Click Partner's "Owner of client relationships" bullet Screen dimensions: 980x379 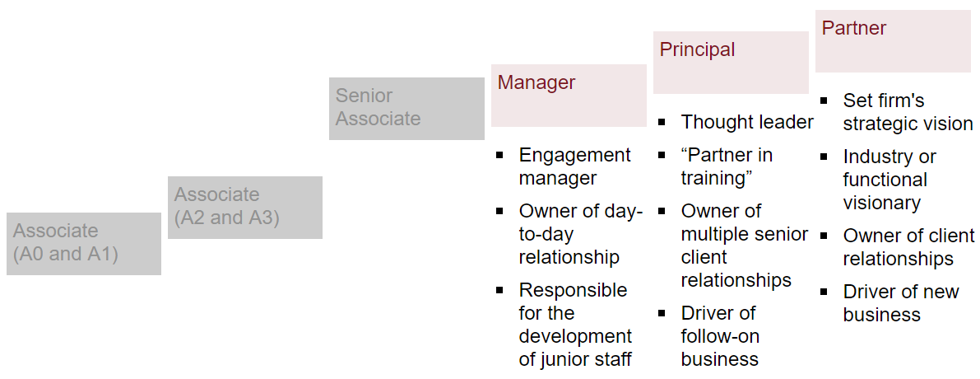coord(907,247)
